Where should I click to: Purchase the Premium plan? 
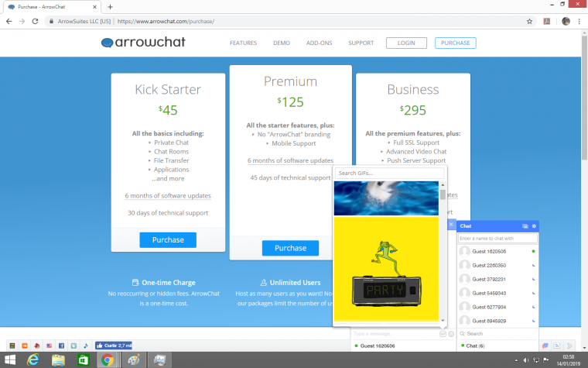[x=290, y=248]
